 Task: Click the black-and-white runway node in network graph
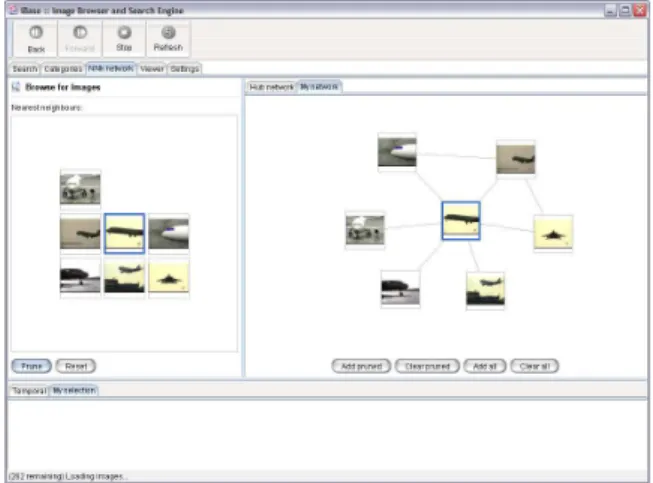[x=400, y=290]
